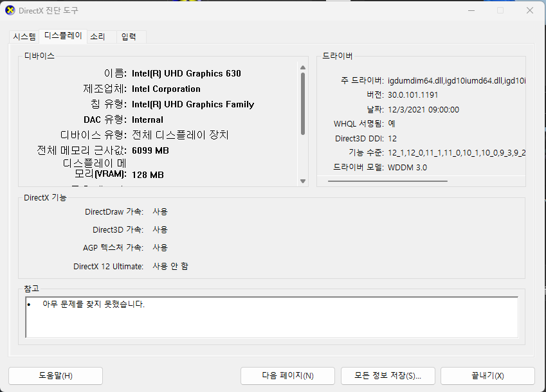The width and height of the screenshot is (546, 392).
Task: Select text 'Intel(R) UHD Graphics 630'
Action: click(187, 73)
